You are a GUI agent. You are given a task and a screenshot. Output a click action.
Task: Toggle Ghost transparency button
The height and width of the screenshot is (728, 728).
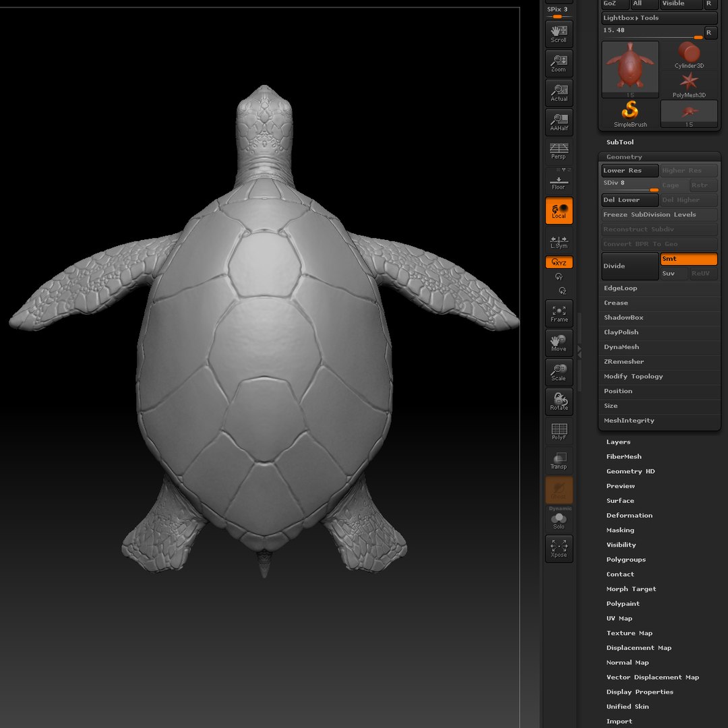[559, 490]
